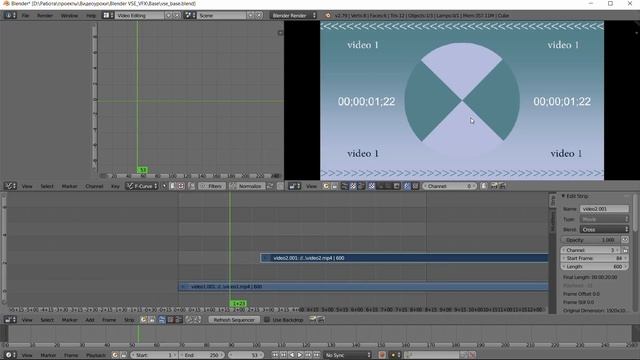Open the Blender Render engine dropdown
This screenshot has width=640, height=360.
coord(294,16)
